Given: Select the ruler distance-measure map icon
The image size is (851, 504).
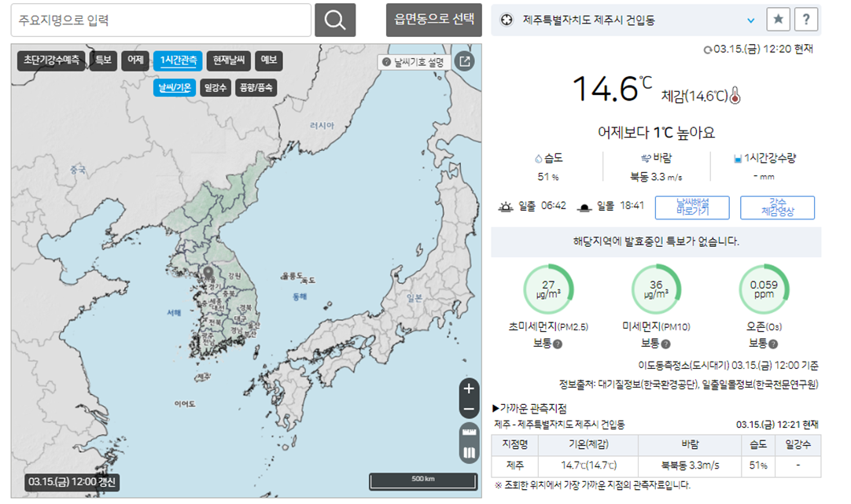Looking at the screenshot, I should coord(468,432).
